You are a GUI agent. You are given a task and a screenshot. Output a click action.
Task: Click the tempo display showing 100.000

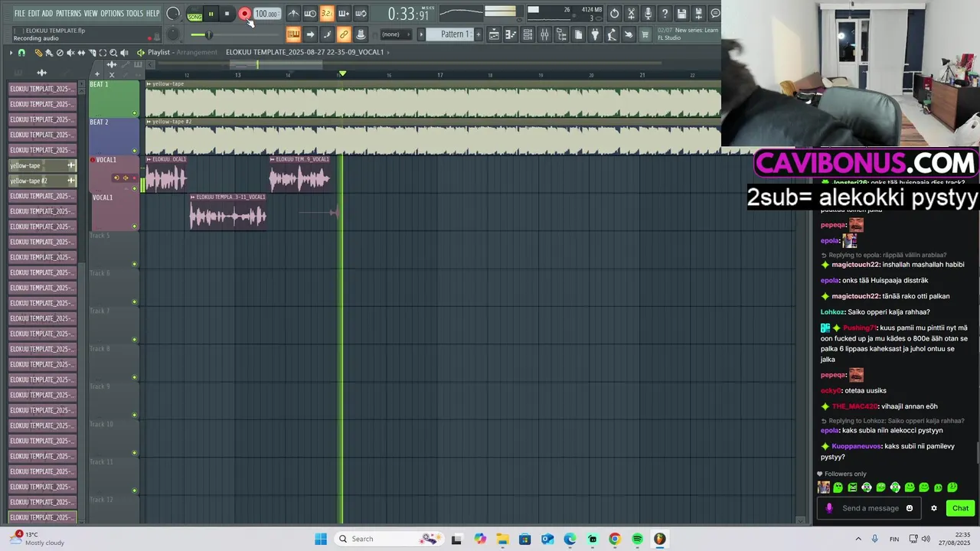(x=266, y=14)
